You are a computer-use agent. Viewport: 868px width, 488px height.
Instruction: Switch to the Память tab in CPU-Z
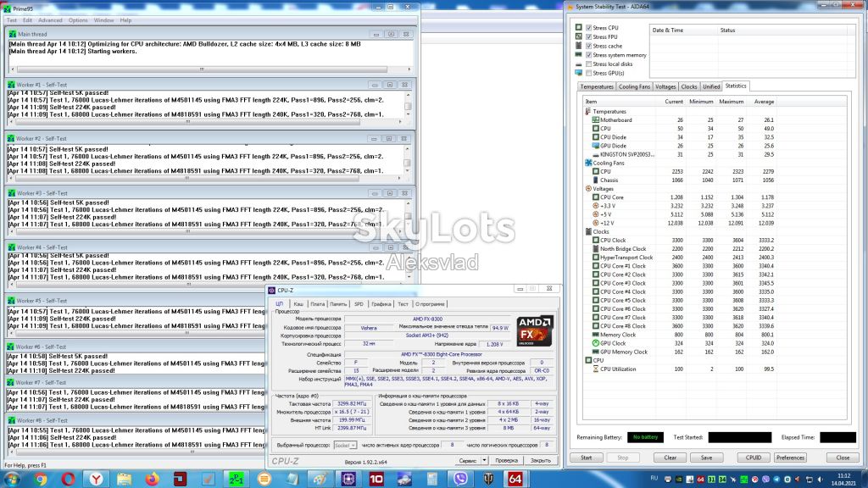[338, 304]
